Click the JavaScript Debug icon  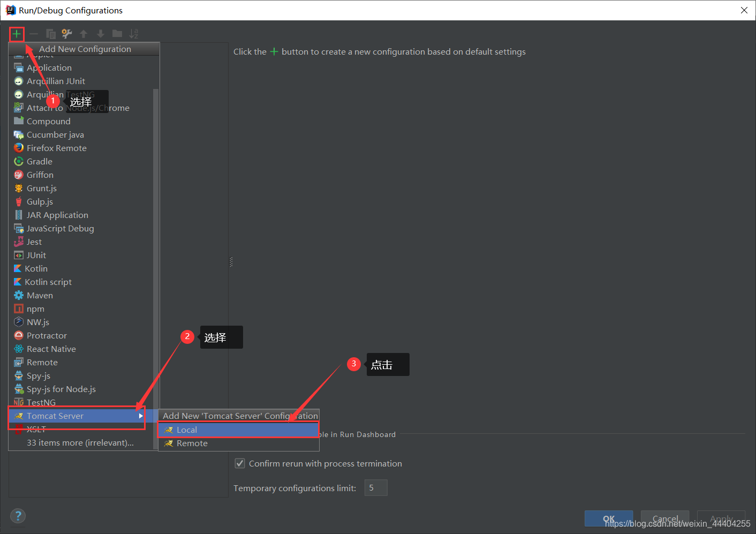tap(19, 228)
